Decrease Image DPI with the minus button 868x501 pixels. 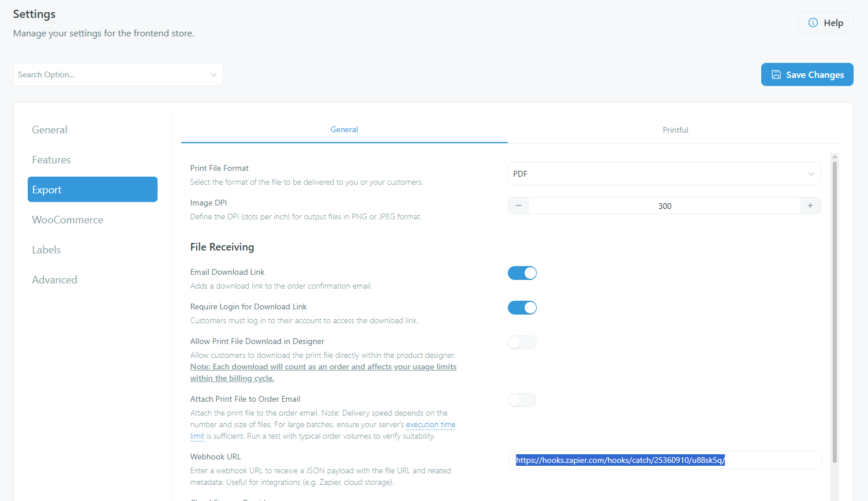pos(519,205)
